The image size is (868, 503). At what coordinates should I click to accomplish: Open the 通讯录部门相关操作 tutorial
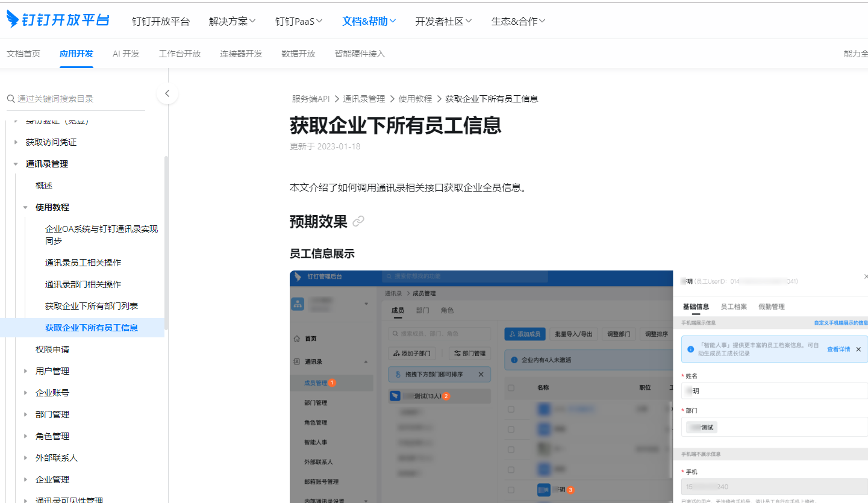(x=83, y=284)
